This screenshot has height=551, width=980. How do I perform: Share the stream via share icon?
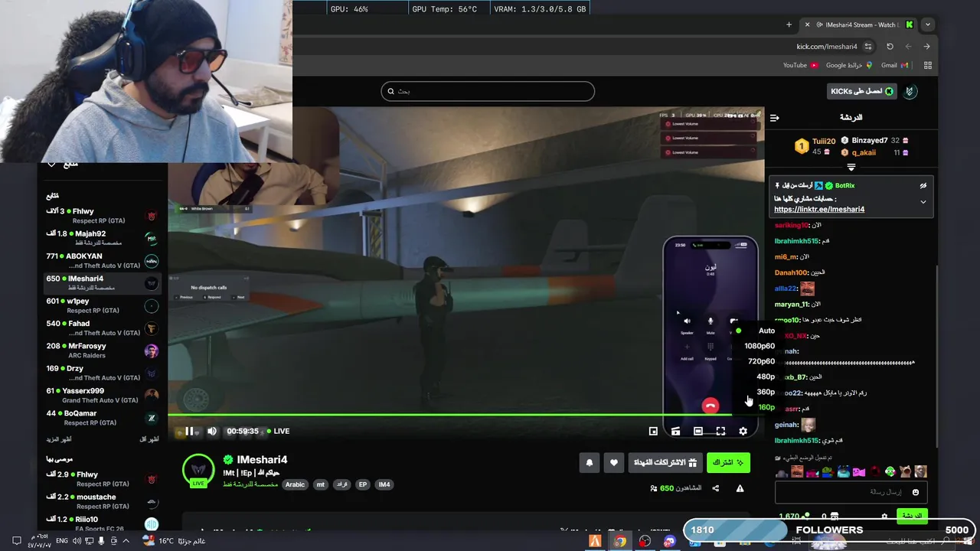point(716,488)
